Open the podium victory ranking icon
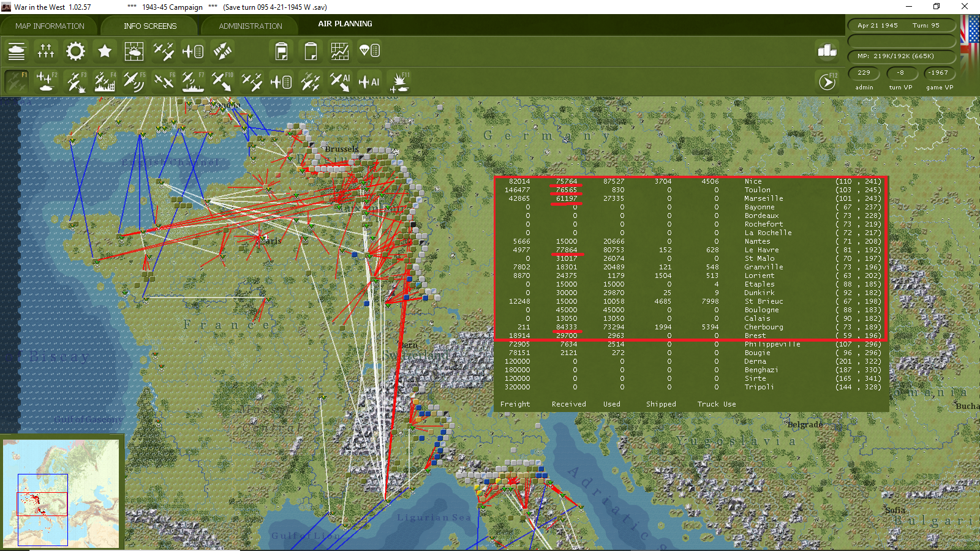 827,51
